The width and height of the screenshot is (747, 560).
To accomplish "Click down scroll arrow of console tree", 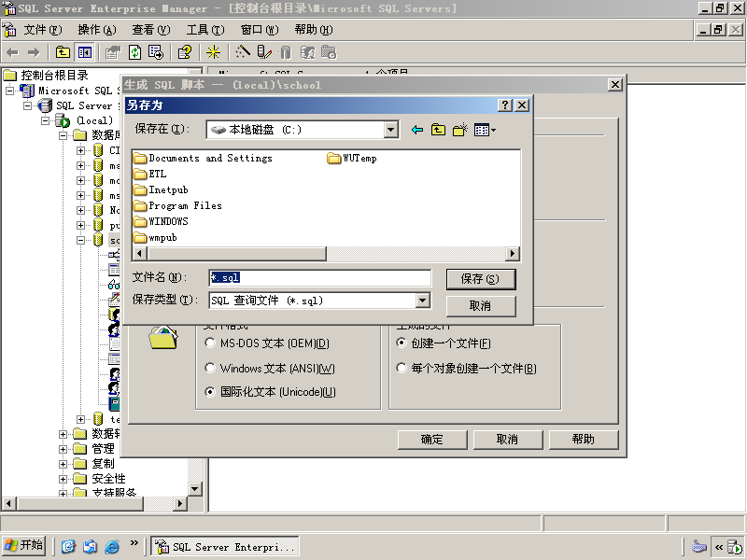I will pos(195,489).
